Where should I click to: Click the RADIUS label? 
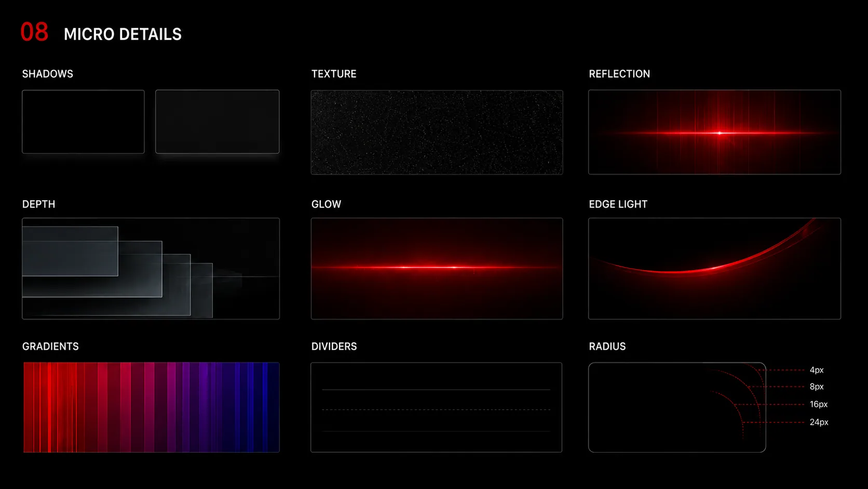pos(607,347)
